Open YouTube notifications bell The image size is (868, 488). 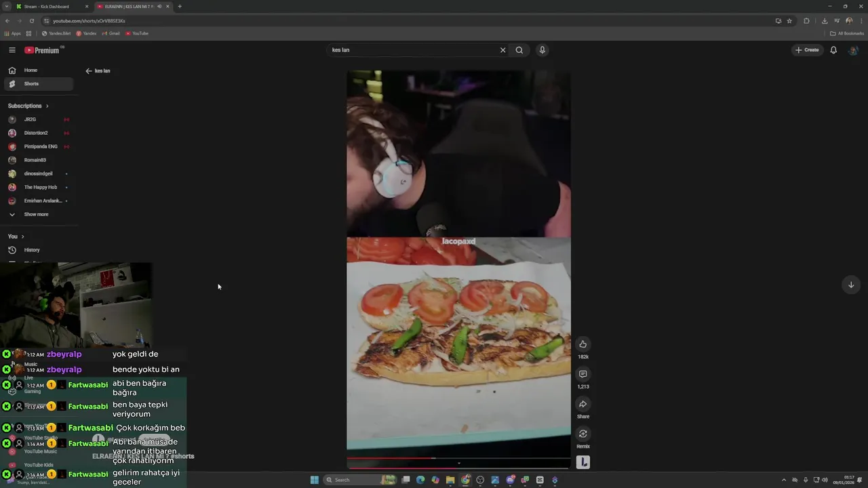click(833, 50)
